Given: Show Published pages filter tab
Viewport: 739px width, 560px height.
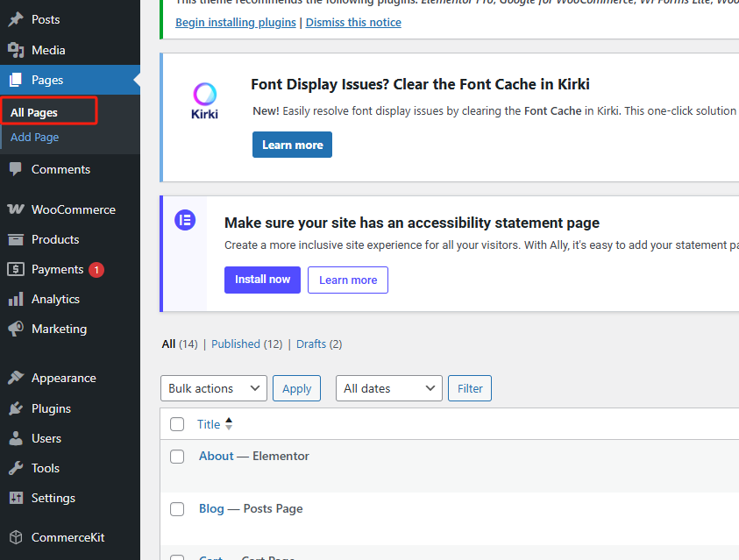Looking at the screenshot, I should coord(236,344).
